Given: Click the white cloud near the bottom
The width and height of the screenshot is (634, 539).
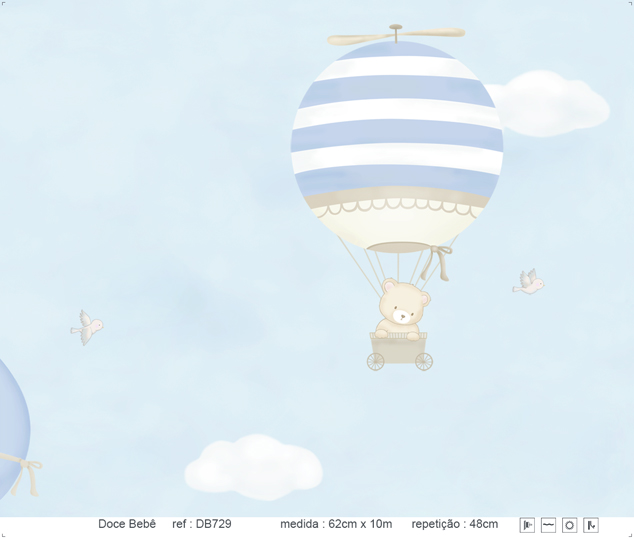Looking at the screenshot, I should 254,466.
